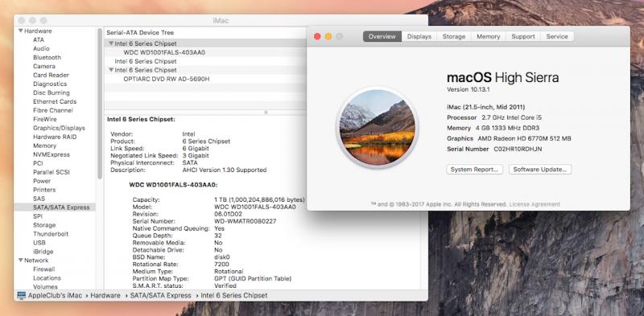This screenshot has width=644, height=316.
Task: Select SATA/SATA Express in the sidebar
Action: pyautogui.click(x=55, y=207)
